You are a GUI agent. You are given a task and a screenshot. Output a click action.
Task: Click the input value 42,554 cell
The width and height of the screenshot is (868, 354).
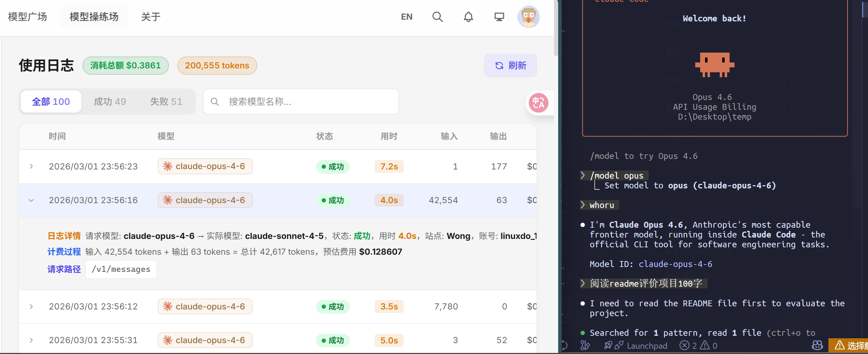click(443, 200)
